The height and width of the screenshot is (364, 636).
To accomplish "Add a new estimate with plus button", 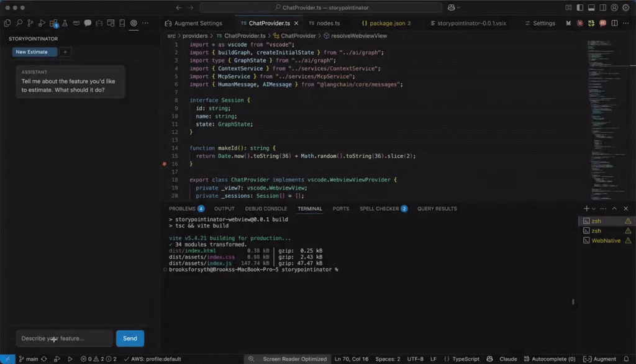I will tap(65, 52).
